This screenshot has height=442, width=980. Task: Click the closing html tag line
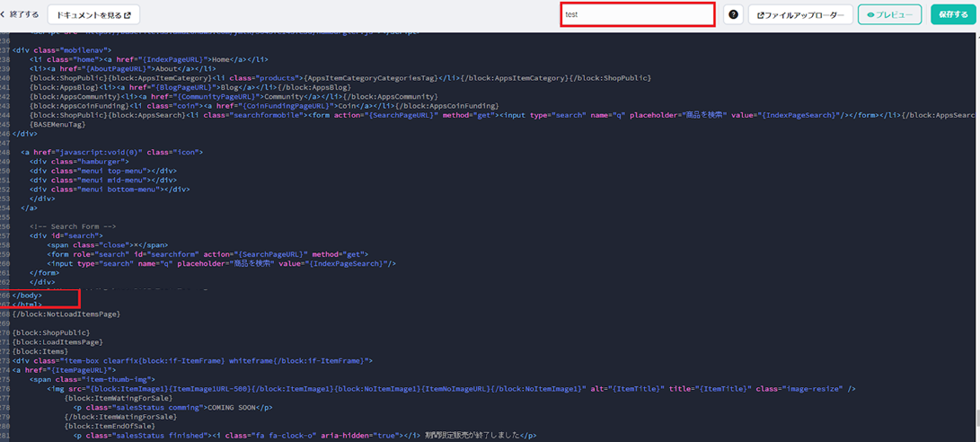point(28,305)
